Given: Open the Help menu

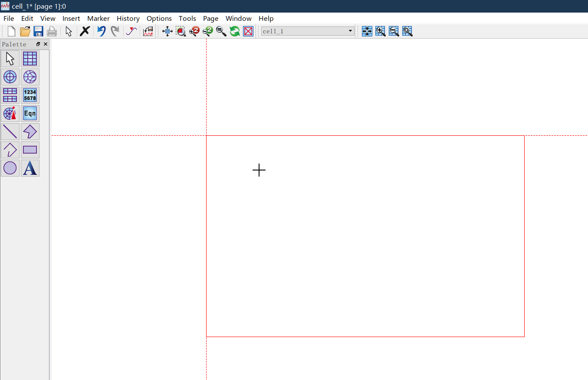Looking at the screenshot, I should [266, 18].
